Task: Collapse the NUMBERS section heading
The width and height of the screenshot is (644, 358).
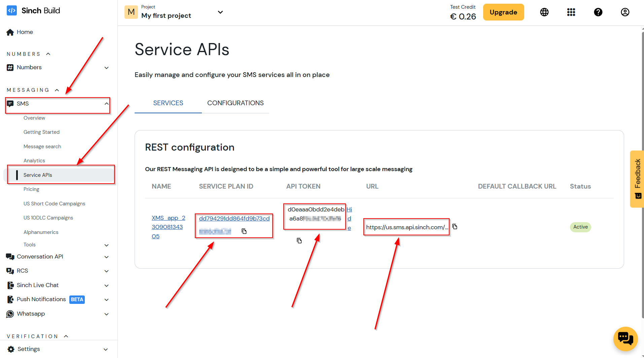Action: pos(28,54)
